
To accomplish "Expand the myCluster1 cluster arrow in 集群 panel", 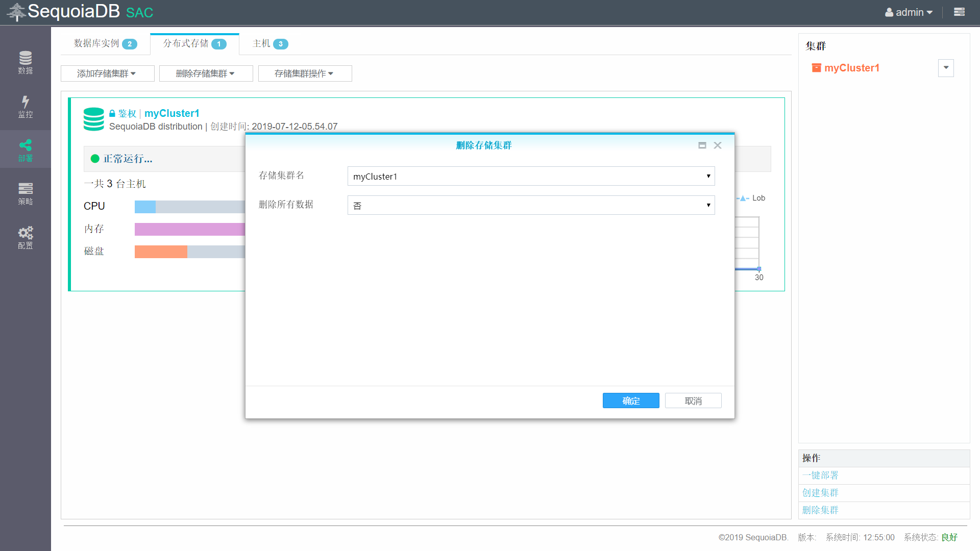I will [946, 68].
